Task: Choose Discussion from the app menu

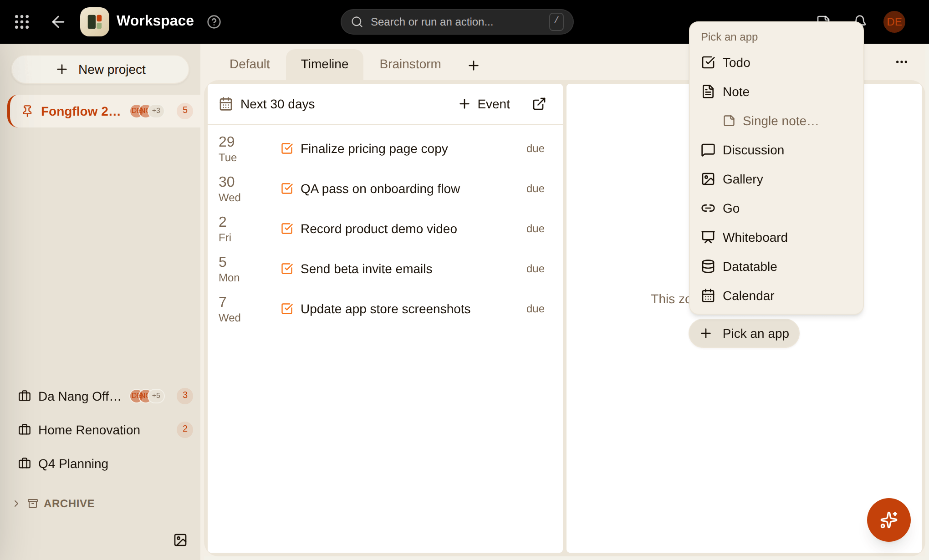Action: coord(776,150)
